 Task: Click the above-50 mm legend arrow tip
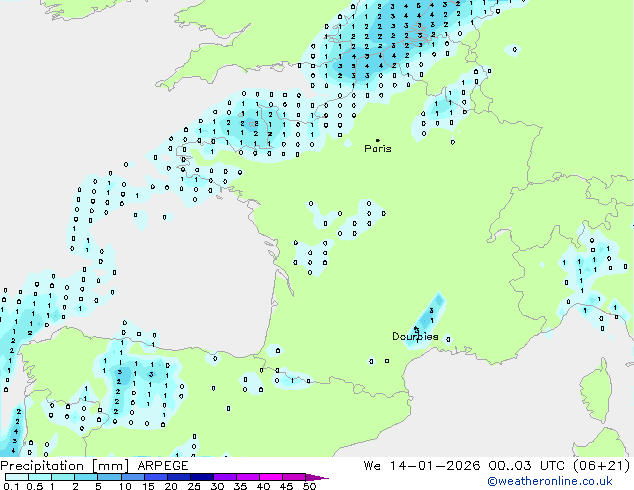(x=317, y=477)
